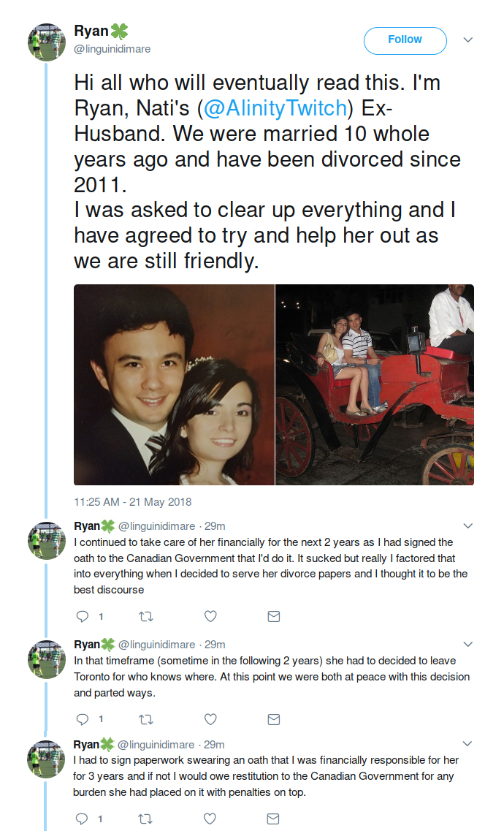Reply to the tweet about oath to Canadian Government
504x831 pixels.
click(x=83, y=616)
